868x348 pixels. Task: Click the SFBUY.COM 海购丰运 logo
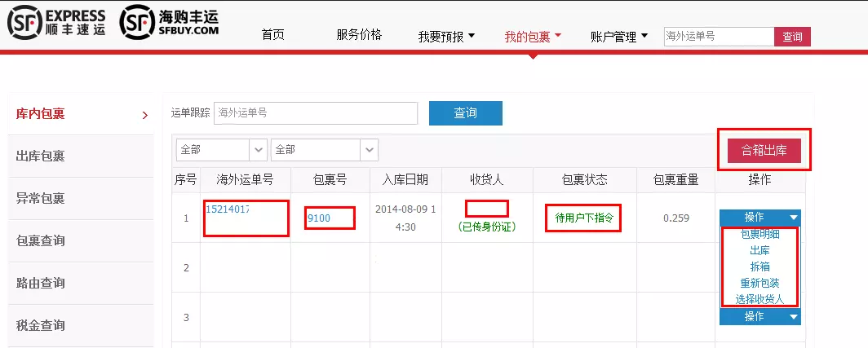(170, 22)
